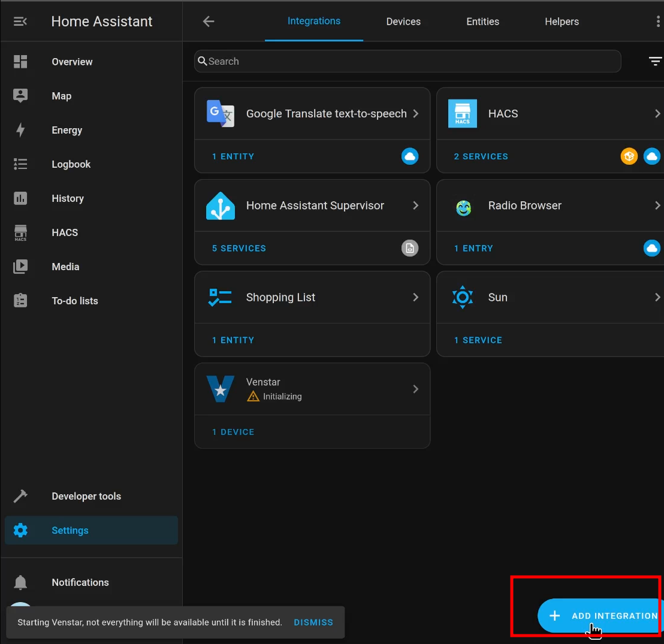Switch to the Integrations tab

point(314,21)
